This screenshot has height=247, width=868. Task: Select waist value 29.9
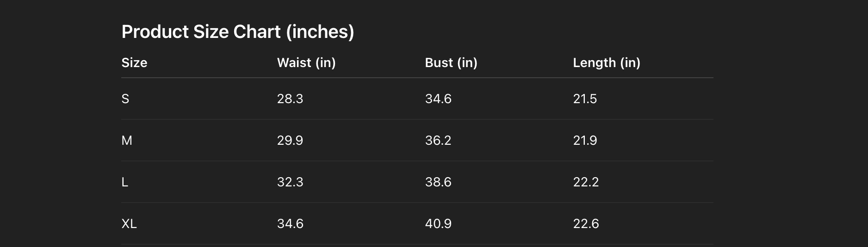tap(290, 141)
